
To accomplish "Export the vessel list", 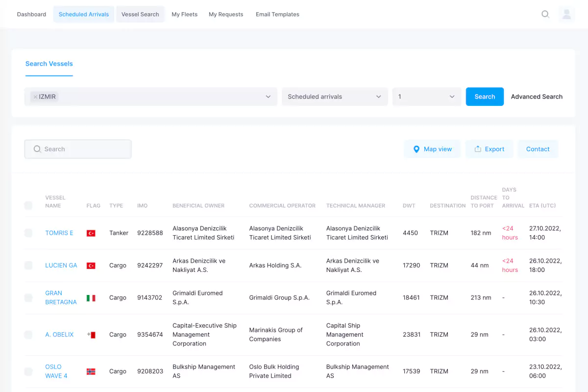I will click(x=489, y=149).
